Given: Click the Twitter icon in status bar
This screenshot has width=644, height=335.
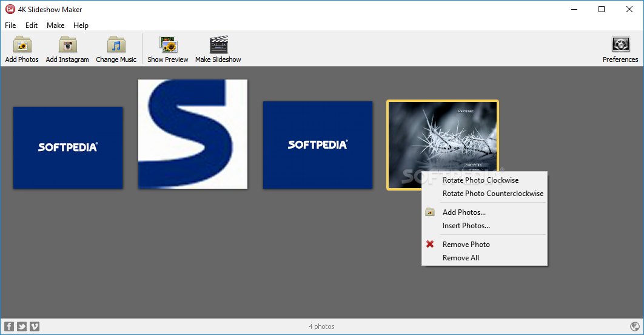Looking at the screenshot, I should pyautogui.click(x=22, y=327).
